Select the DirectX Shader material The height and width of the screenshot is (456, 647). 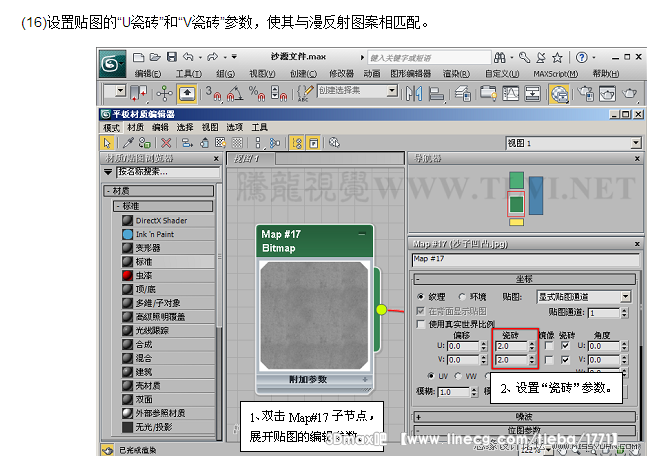(160, 221)
